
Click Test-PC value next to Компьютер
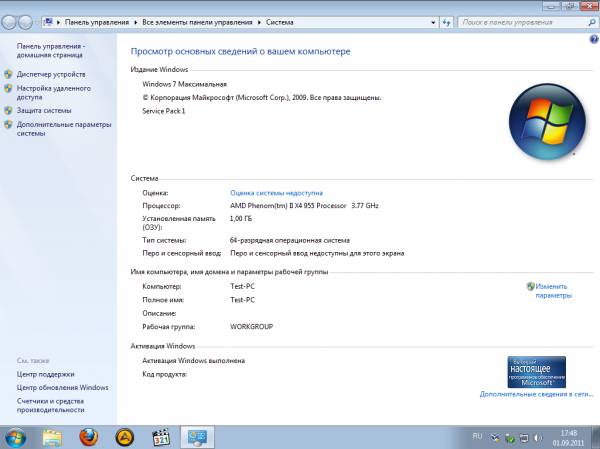tap(242, 286)
